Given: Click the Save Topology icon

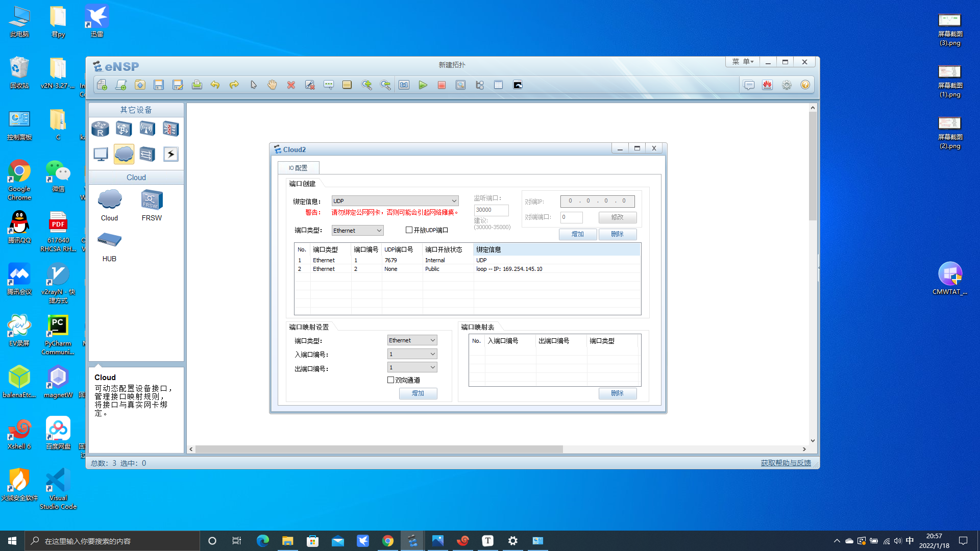Looking at the screenshot, I should [159, 85].
